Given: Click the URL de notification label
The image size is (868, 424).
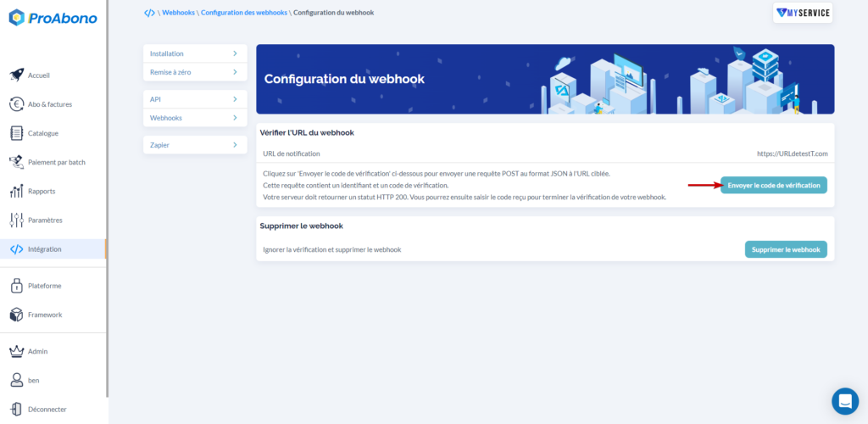Looking at the screenshot, I should tap(292, 153).
